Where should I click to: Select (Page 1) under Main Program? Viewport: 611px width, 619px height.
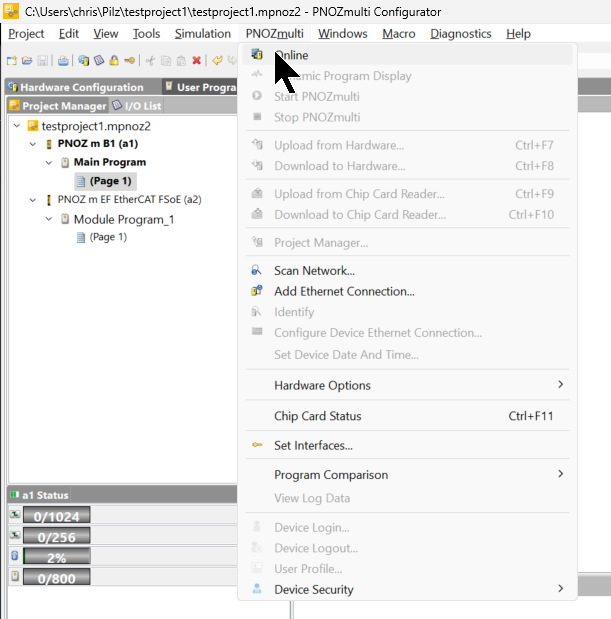(105, 181)
